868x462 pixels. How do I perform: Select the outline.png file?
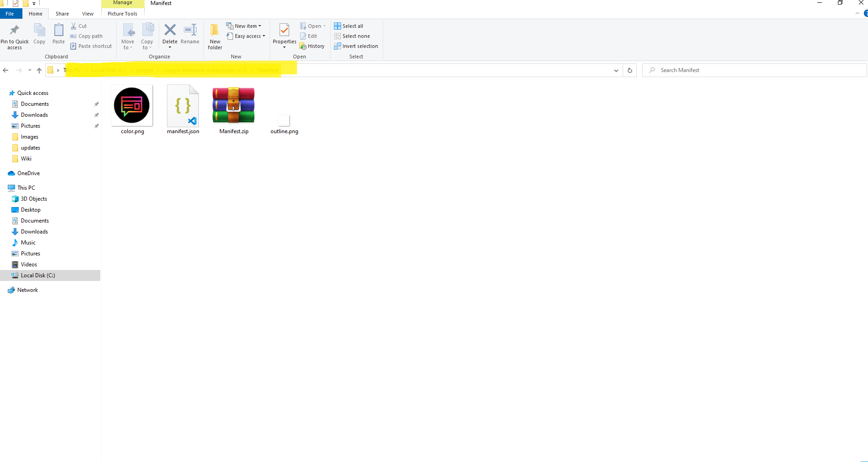[x=284, y=124]
